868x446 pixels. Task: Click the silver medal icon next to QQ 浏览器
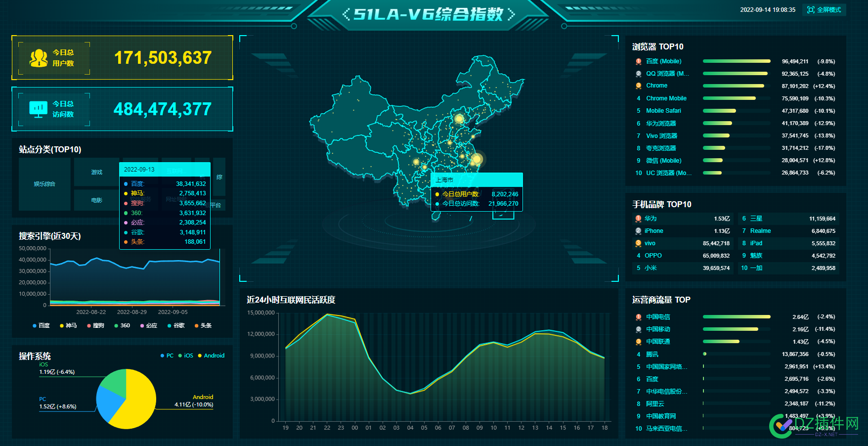[639, 74]
